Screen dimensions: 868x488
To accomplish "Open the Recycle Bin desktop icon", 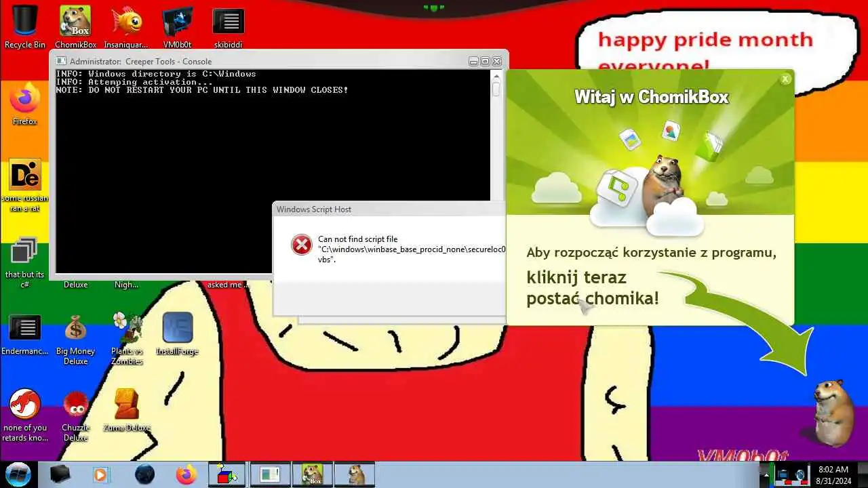I will [x=25, y=27].
